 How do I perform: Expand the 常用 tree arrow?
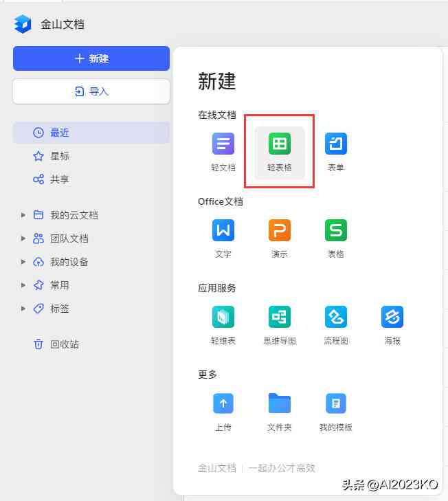tap(23, 285)
